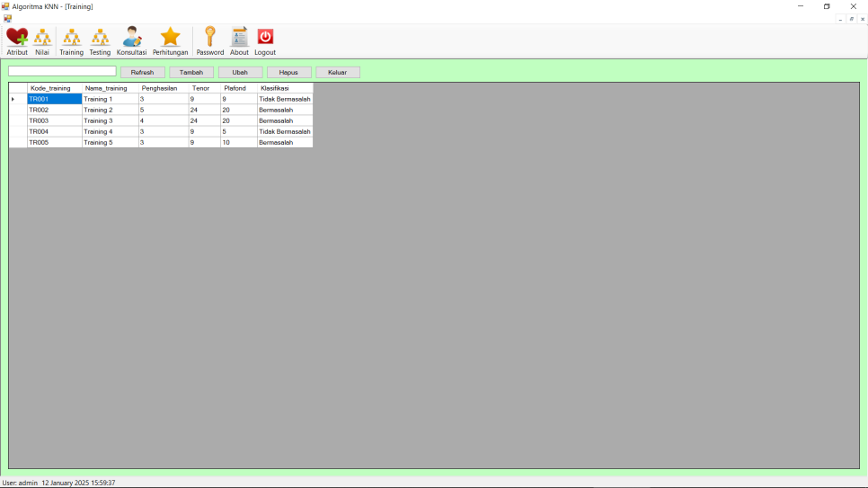This screenshot has width=868, height=488.
Task: Restore the inner Training child window
Action: tap(851, 19)
